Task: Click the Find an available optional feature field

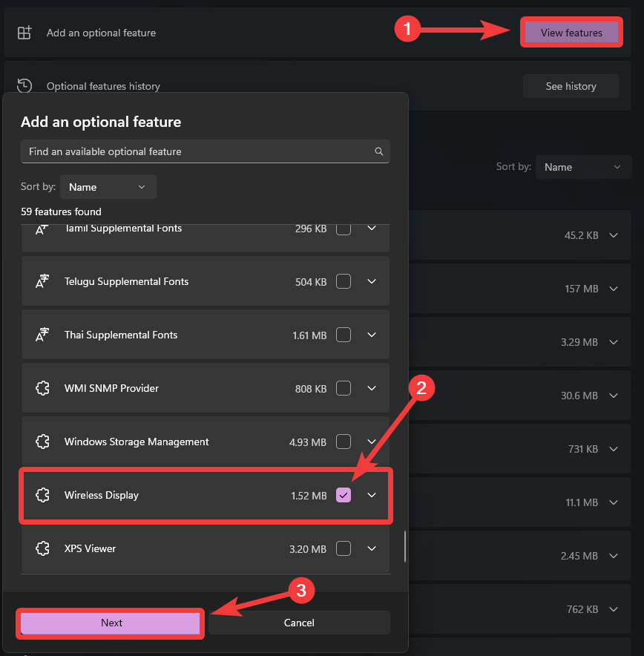Action: coord(206,151)
